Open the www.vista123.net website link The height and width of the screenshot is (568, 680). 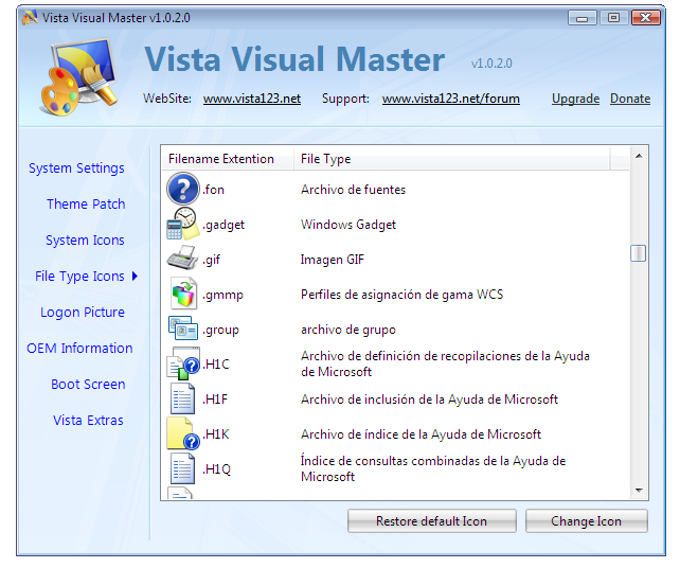point(252,99)
